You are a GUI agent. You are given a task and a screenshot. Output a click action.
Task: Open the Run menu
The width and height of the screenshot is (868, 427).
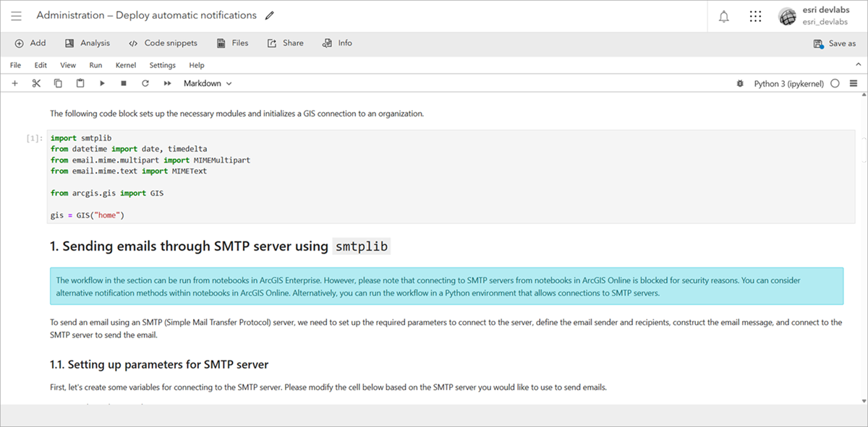(95, 65)
